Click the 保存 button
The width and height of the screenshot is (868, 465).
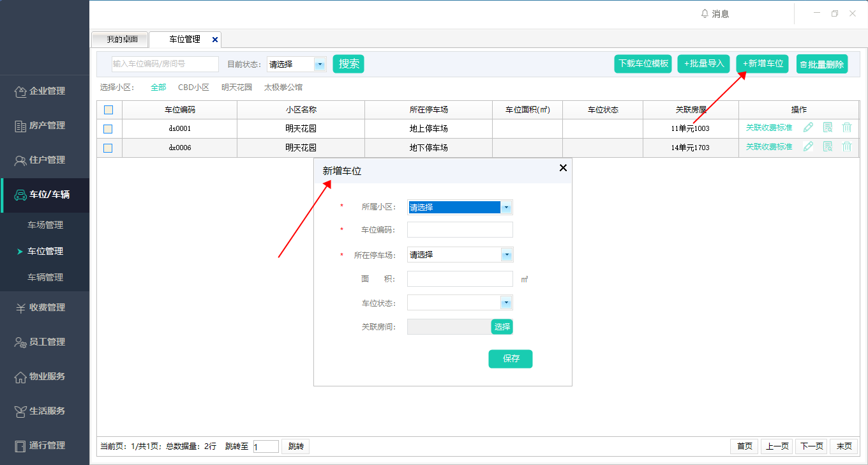coord(510,359)
